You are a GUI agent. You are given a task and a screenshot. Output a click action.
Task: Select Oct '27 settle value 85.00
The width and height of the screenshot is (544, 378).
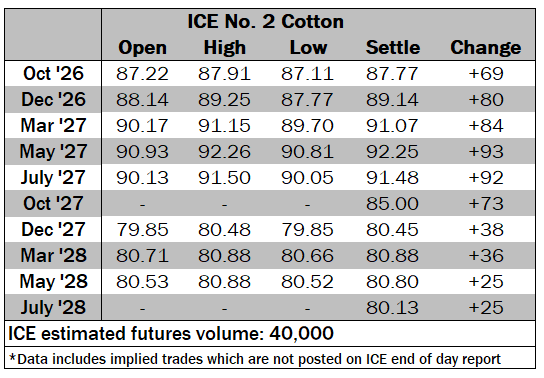(392, 204)
